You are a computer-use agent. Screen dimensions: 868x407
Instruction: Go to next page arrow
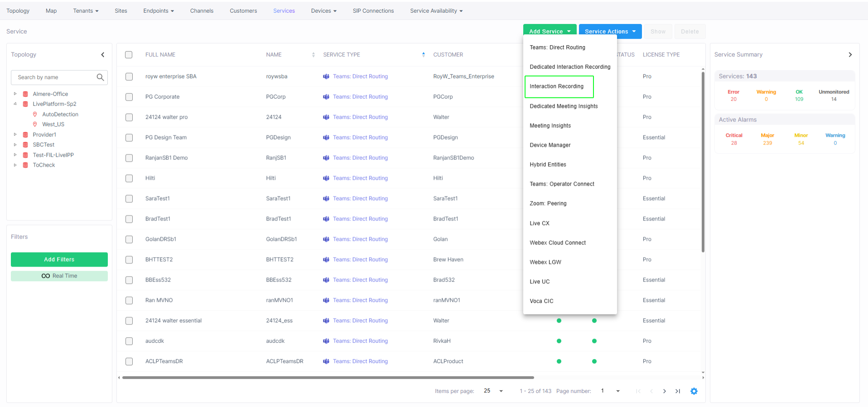(665, 391)
